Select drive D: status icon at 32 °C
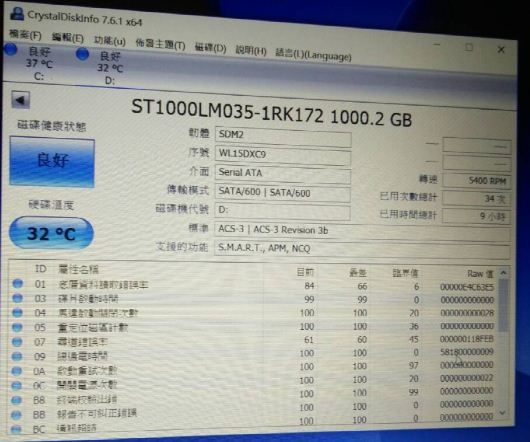 (x=82, y=54)
